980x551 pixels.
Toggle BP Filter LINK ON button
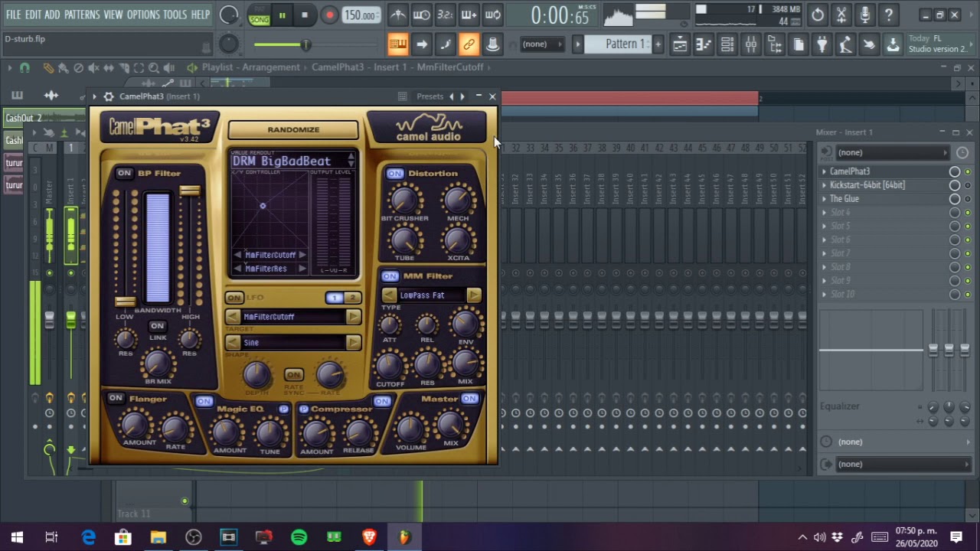[157, 326]
